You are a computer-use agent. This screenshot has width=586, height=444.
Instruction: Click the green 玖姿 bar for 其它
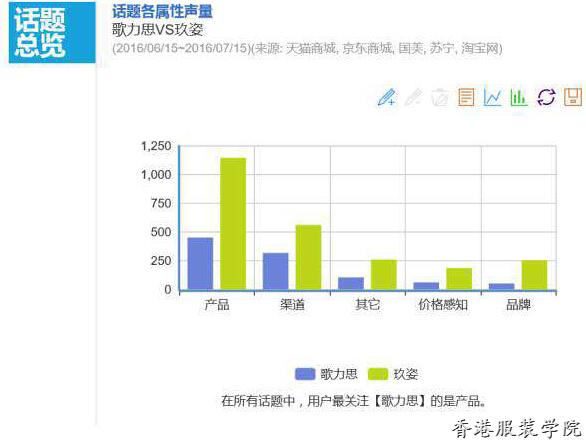click(384, 275)
